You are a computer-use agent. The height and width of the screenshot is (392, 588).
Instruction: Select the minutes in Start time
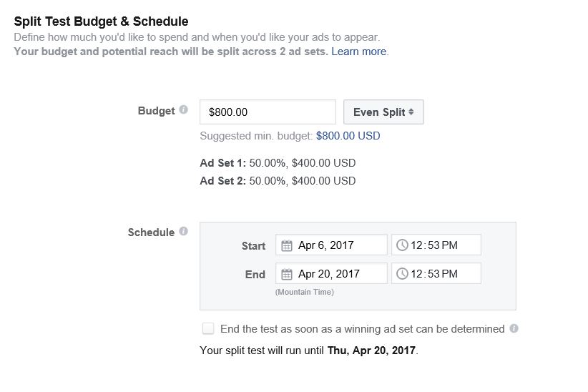pos(433,245)
